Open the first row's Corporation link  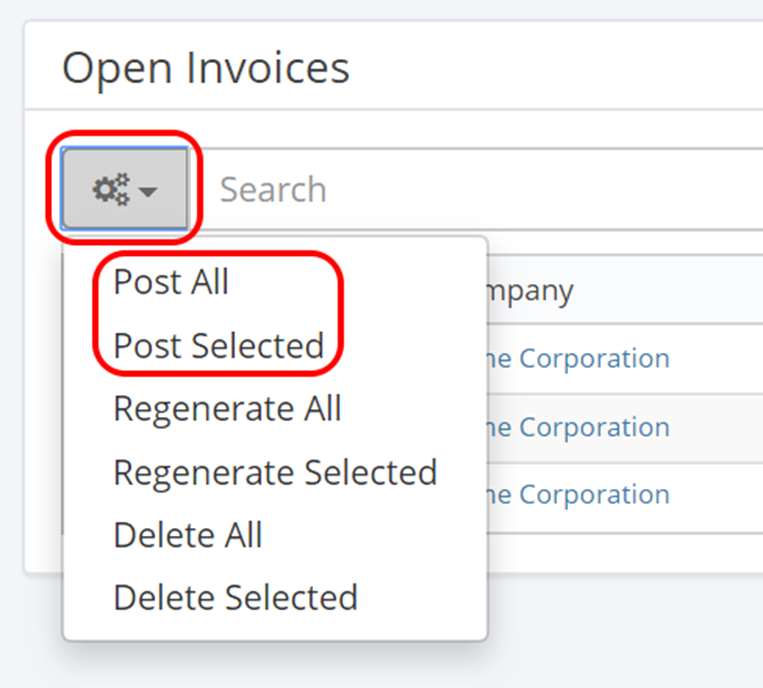578,358
